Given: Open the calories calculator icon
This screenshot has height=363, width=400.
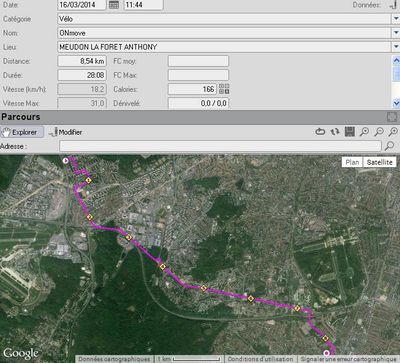Looking at the screenshot, I should 224,89.
